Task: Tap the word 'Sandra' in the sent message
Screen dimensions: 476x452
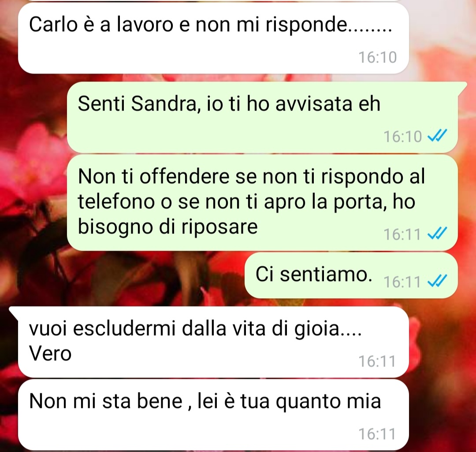Action: [x=166, y=104]
